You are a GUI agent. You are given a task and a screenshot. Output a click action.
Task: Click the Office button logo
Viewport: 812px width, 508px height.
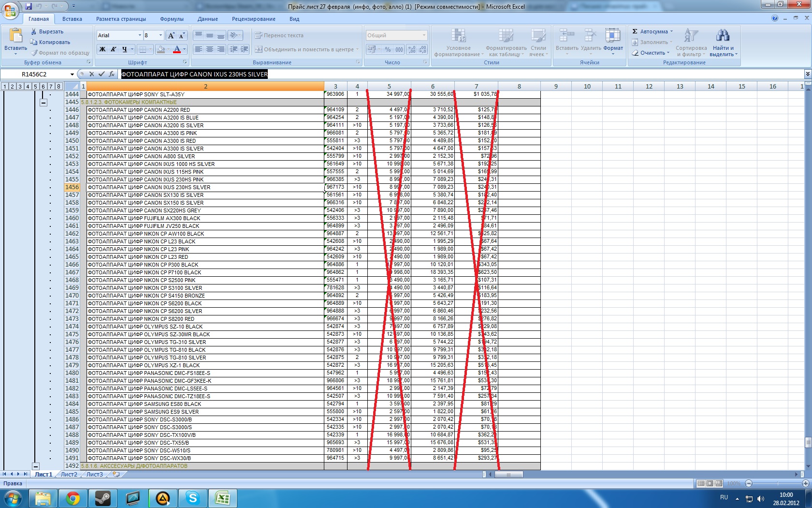(x=10, y=11)
